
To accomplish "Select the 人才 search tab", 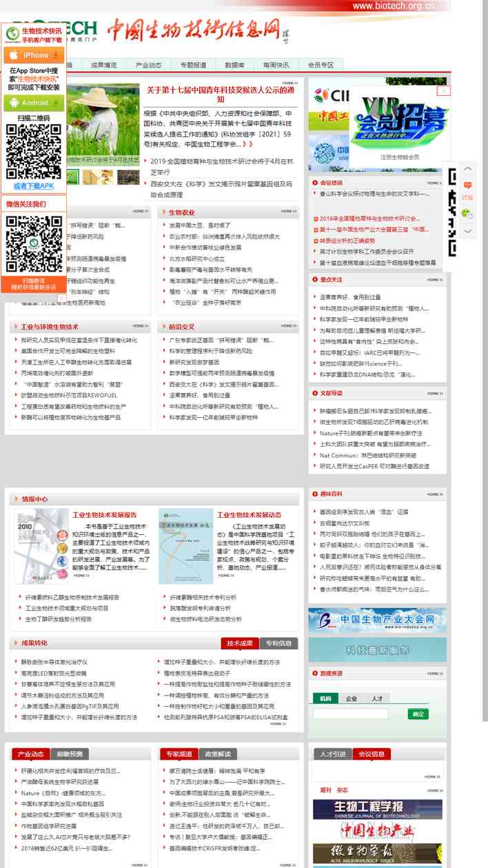I will pos(377,698).
